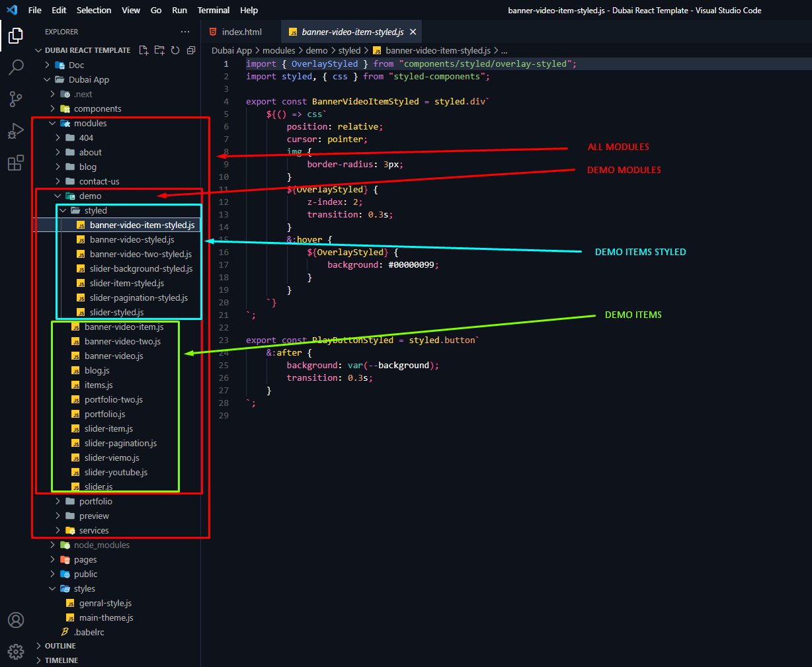This screenshot has width=812, height=667.
Task: Click the Visual Studio Code logo icon
Action: point(12,10)
